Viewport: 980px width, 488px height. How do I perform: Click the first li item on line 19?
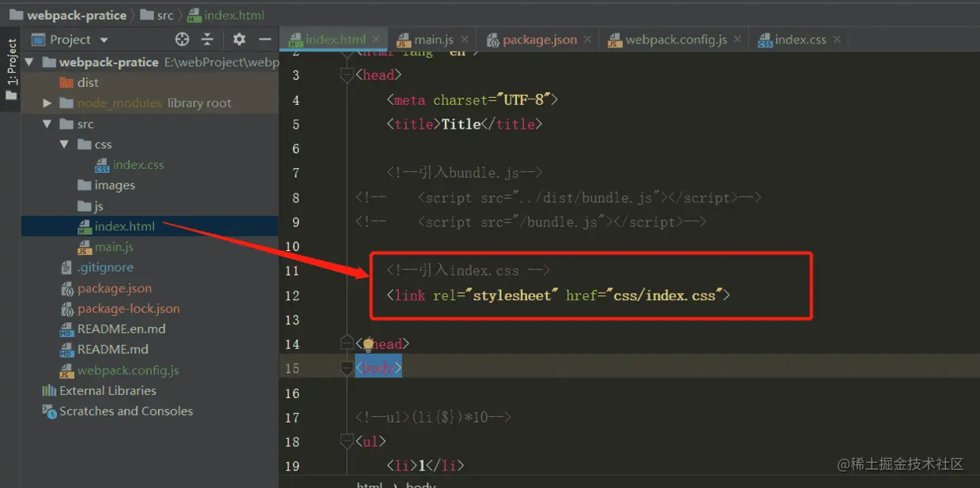point(425,466)
